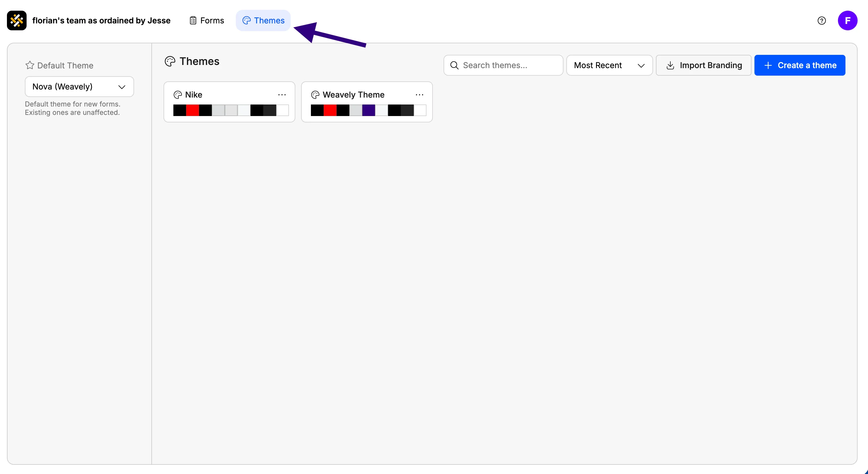Click the download icon in Import Branding
868x474 pixels.
[670, 65]
